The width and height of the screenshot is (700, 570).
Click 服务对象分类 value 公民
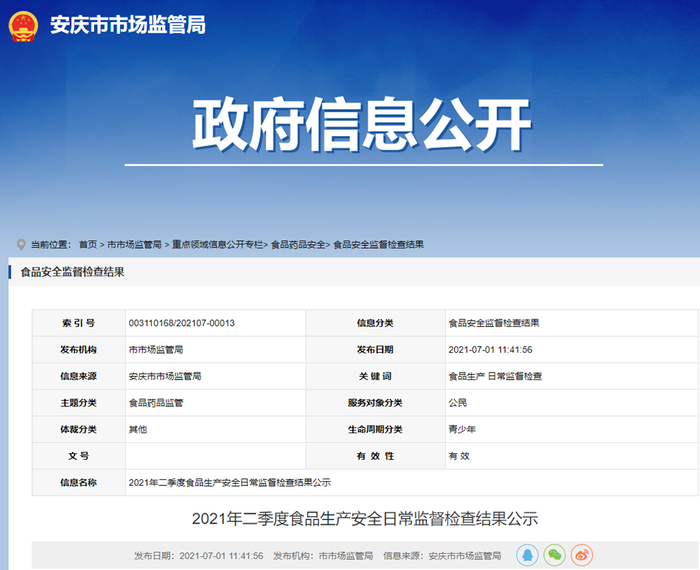(x=458, y=403)
